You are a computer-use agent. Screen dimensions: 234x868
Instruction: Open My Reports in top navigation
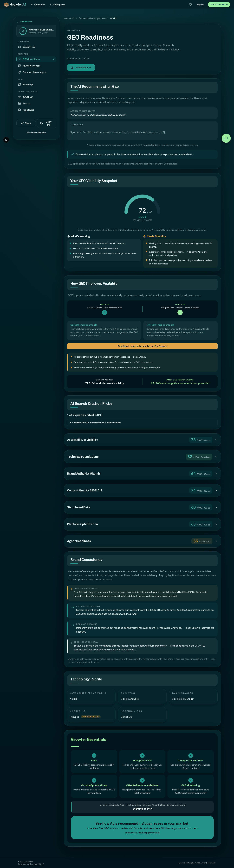click(x=57, y=5)
